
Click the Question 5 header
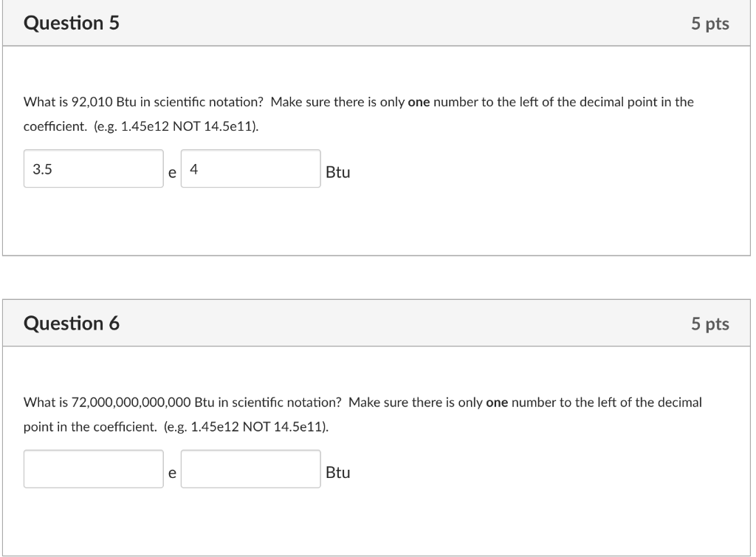click(x=70, y=23)
